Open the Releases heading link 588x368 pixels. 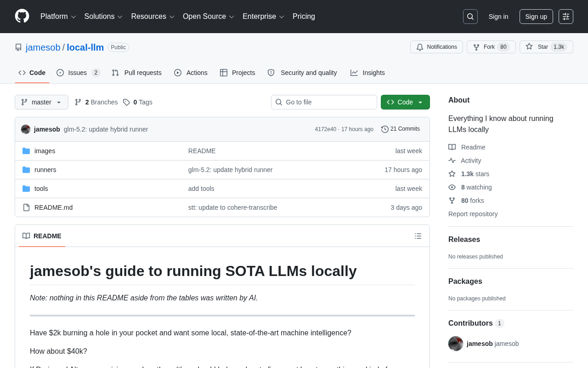coord(464,240)
